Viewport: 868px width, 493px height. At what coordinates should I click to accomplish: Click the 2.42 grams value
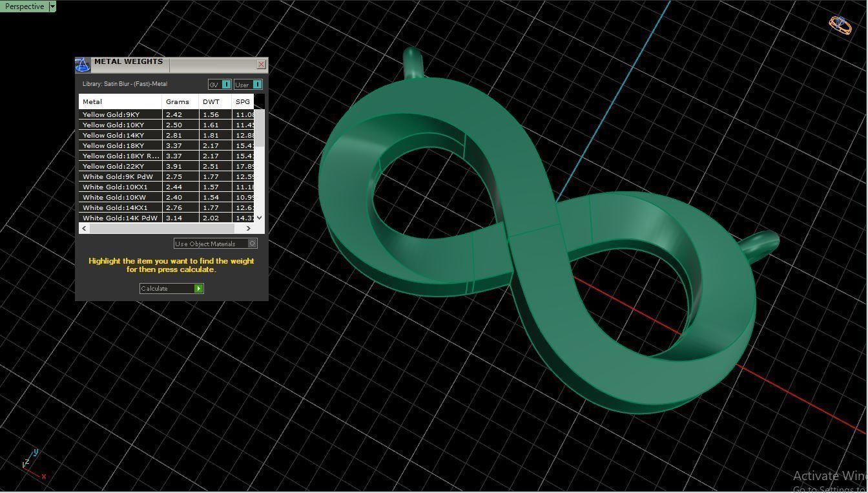coord(174,114)
